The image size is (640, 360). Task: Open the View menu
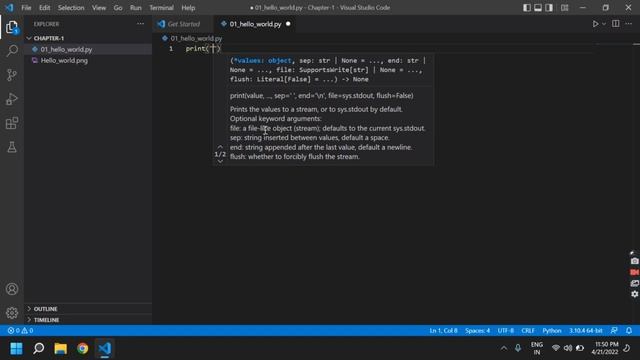pos(99,8)
